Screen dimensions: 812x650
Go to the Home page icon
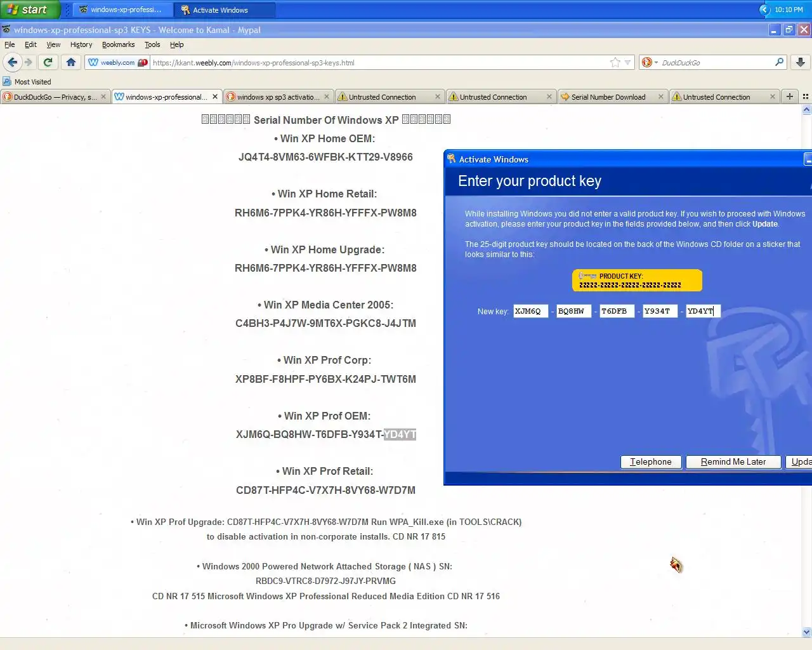click(71, 62)
